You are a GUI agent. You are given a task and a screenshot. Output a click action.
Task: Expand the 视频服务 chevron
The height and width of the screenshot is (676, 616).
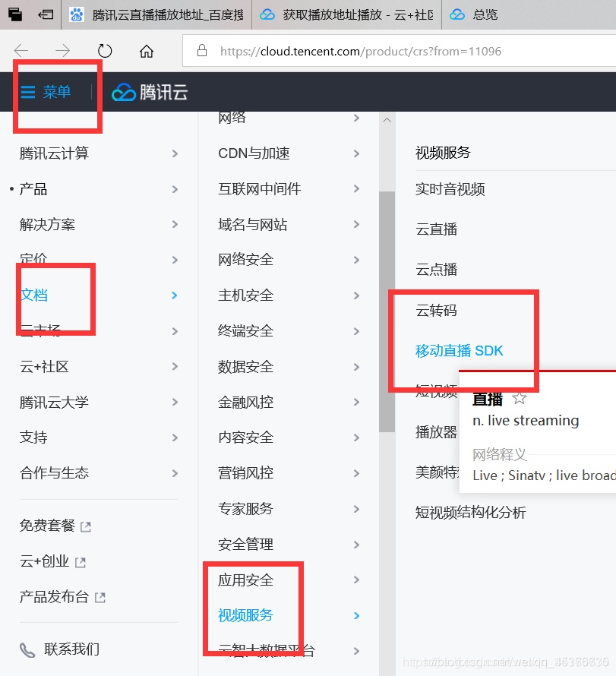(356, 616)
